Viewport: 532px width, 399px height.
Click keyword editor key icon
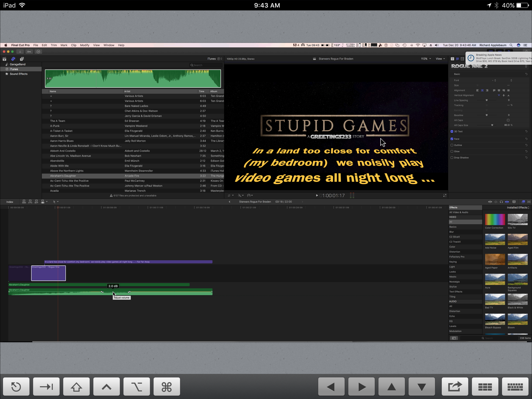(x=29, y=51)
